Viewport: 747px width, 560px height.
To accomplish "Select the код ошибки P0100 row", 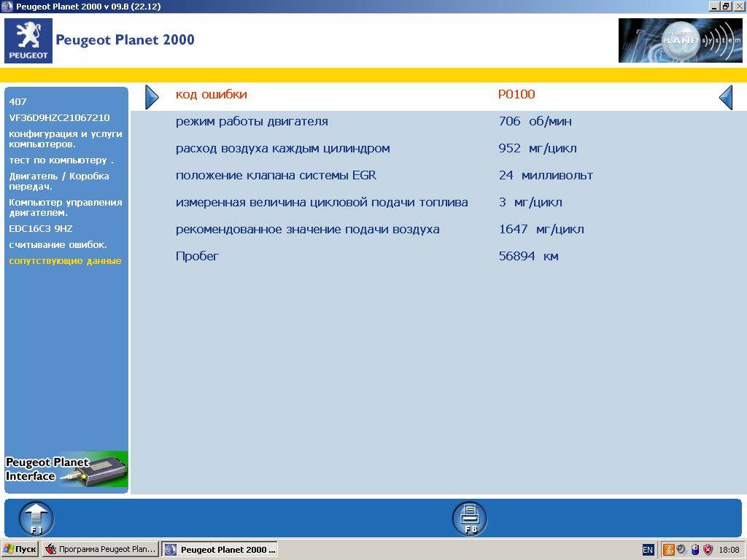I will click(438, 95).
